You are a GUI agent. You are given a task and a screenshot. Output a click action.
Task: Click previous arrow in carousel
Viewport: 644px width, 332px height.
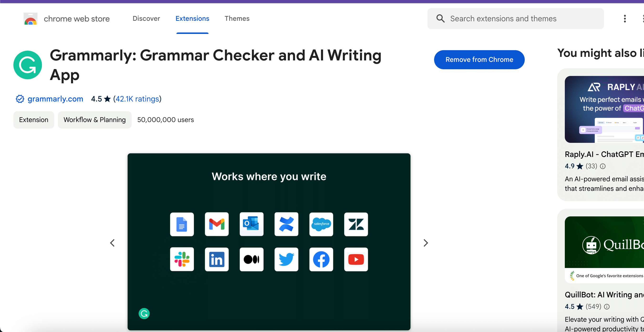112,243
